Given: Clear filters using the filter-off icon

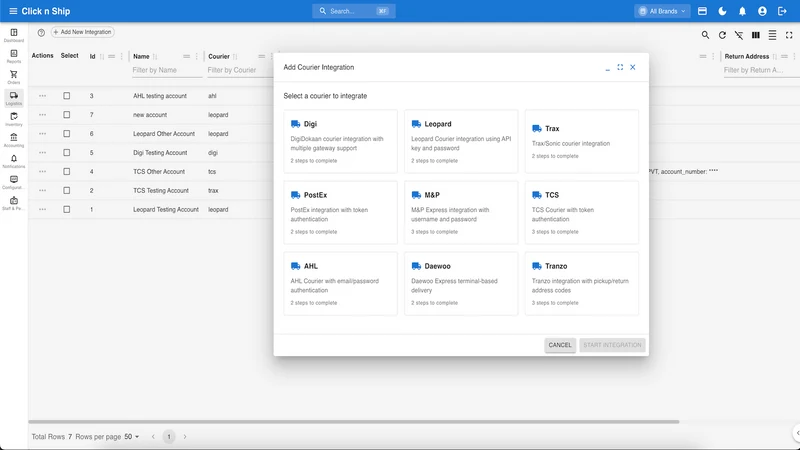Looking at the screenshot, I should 739,35.
